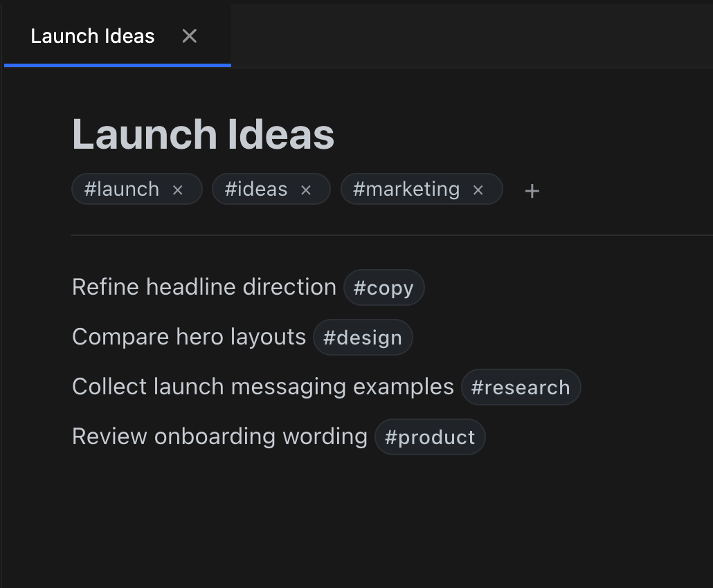Click the plus icon to add a new tag

pos(532,190)
